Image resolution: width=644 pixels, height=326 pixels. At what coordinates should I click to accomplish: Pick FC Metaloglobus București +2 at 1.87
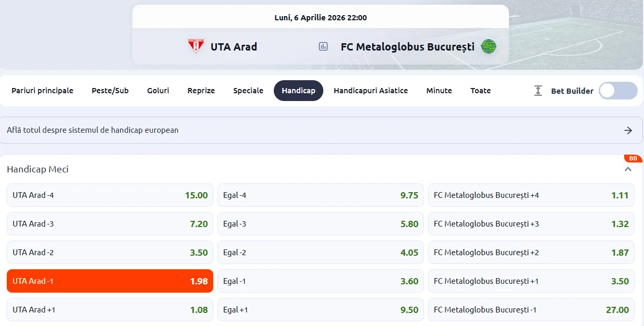click(x=531, y=253)
